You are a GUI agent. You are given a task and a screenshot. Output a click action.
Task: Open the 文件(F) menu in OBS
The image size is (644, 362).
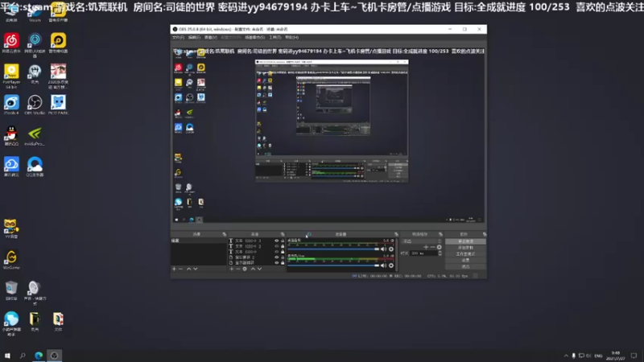(178, 37)
